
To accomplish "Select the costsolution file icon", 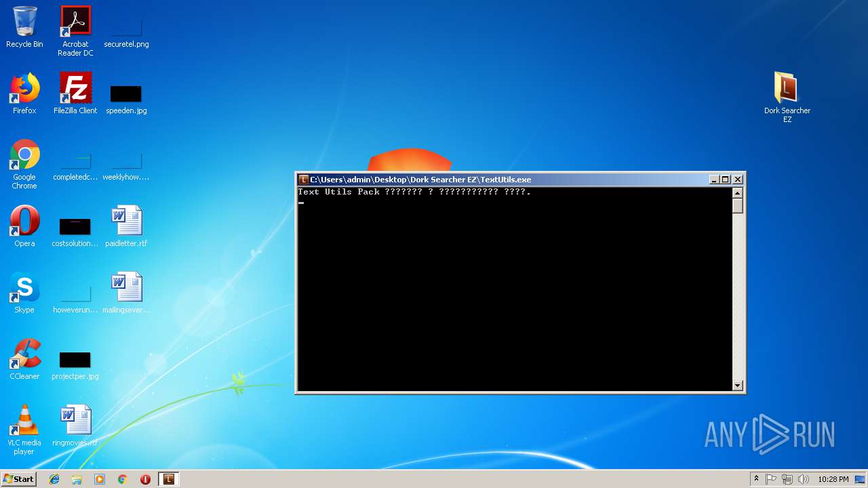I will click(x=75, y=232).
